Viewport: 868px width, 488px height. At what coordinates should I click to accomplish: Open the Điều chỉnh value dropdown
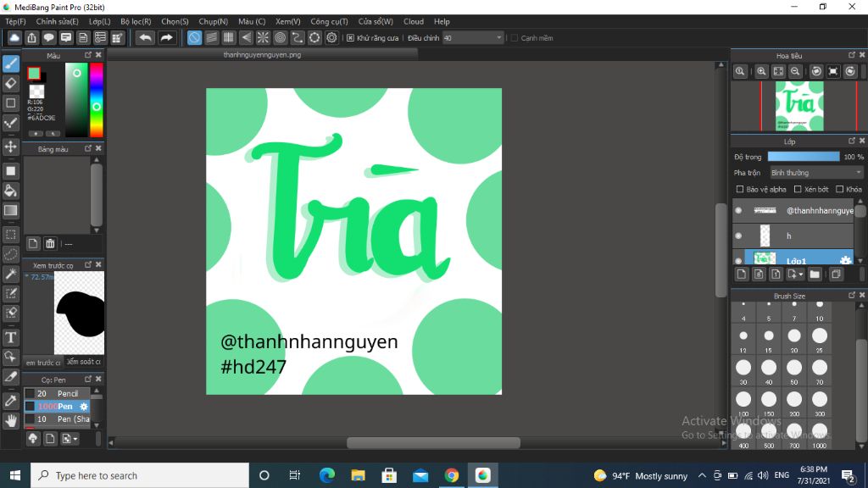[473, 37]
